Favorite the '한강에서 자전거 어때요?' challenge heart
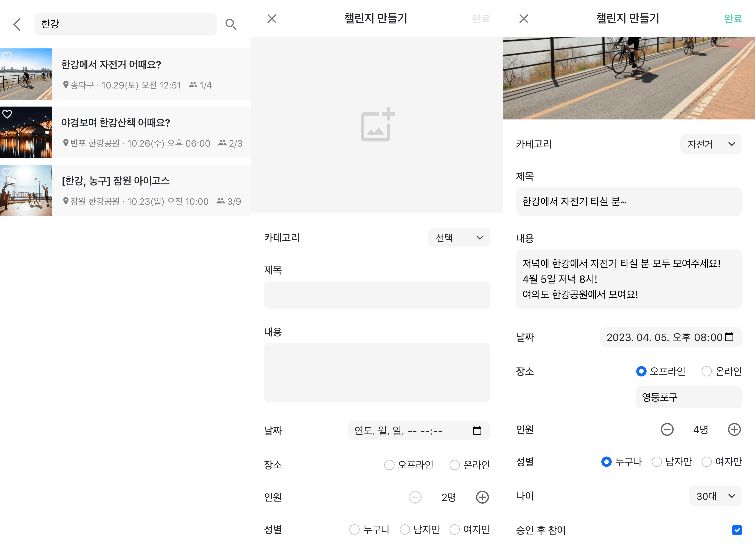Image resolution: width=756 pixels, height=545 pixels. tap(7, 56)
